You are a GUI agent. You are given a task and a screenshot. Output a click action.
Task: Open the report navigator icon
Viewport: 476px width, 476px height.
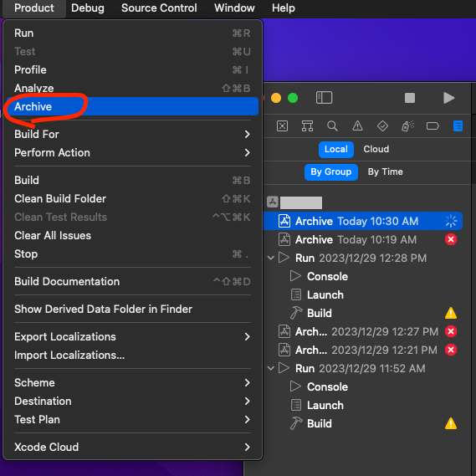[x=458, y=125]
